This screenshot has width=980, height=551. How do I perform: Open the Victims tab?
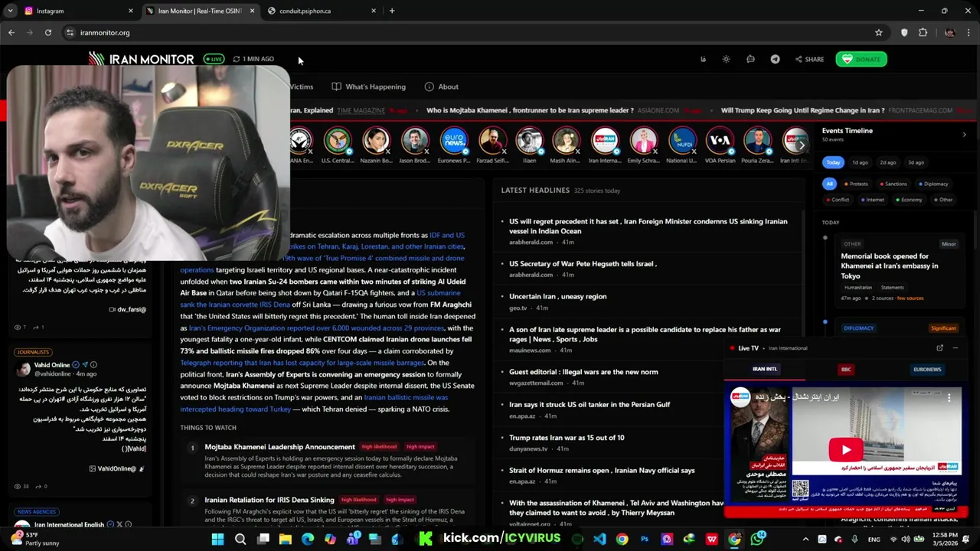301,86
